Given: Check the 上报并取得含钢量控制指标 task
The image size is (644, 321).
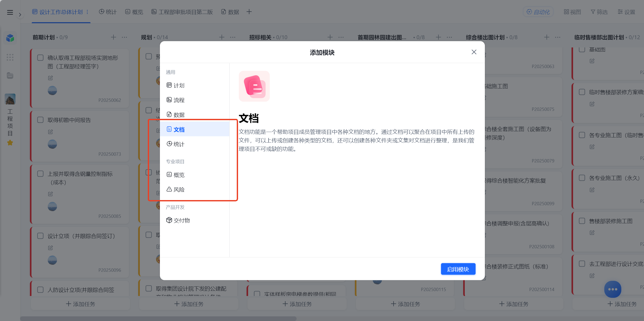Looking at the screenshot, I should click(x=40, y=174).
